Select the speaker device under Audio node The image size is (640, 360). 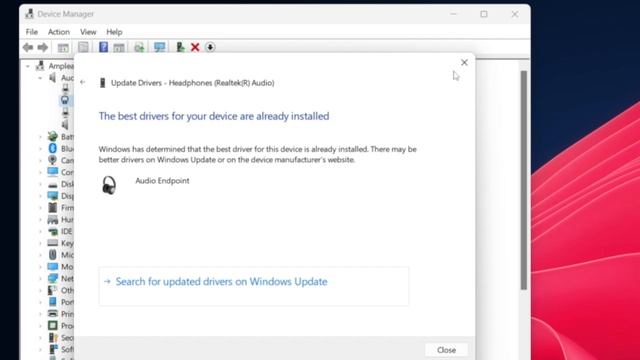(65, 124)
